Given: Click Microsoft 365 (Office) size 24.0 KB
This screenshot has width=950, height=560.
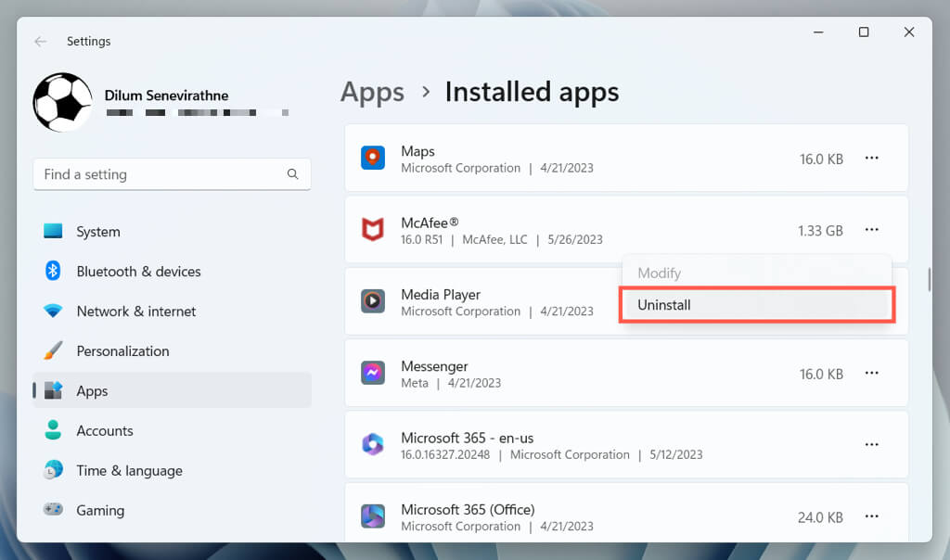Looking at the screenshot, I should tap(820, 517).
